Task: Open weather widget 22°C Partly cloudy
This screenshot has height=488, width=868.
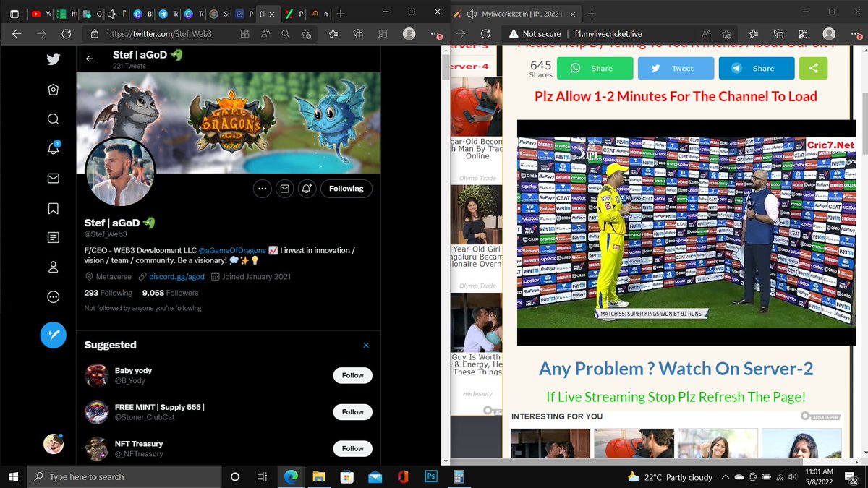Action: click(x=670, y=477)
